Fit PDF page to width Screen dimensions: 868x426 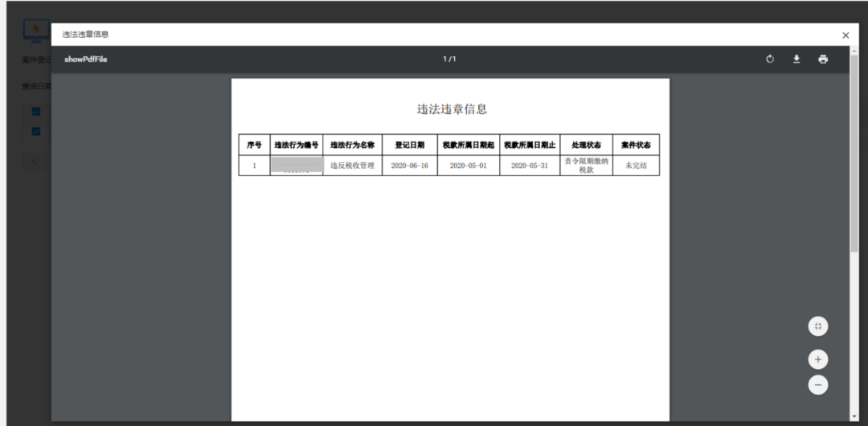[x=818, y=326]
